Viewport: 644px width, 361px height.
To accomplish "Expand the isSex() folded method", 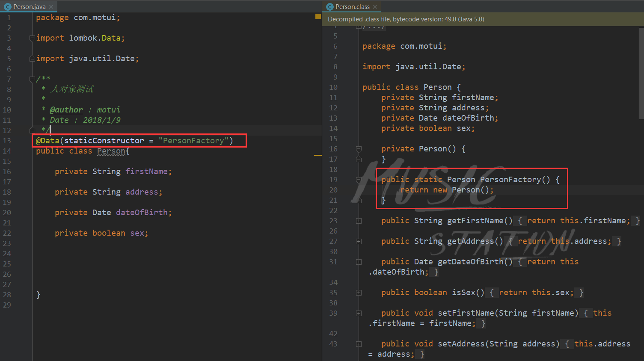I will pos(359,293).
